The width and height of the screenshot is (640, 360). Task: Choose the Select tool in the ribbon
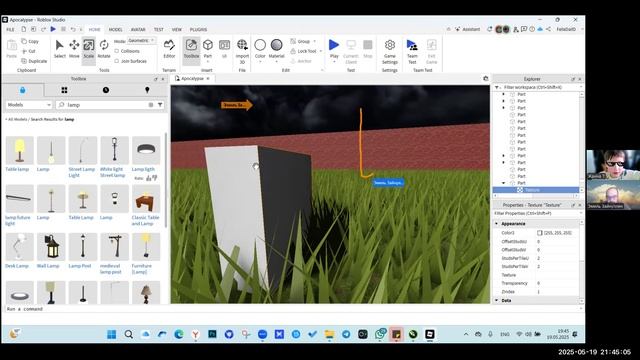pos(60,49)
